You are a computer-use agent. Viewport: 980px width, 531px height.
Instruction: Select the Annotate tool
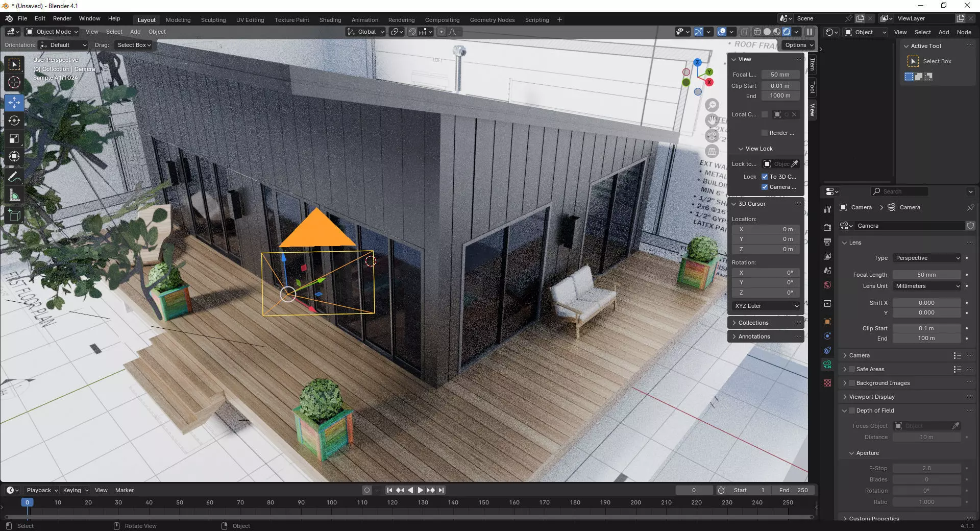14,177
